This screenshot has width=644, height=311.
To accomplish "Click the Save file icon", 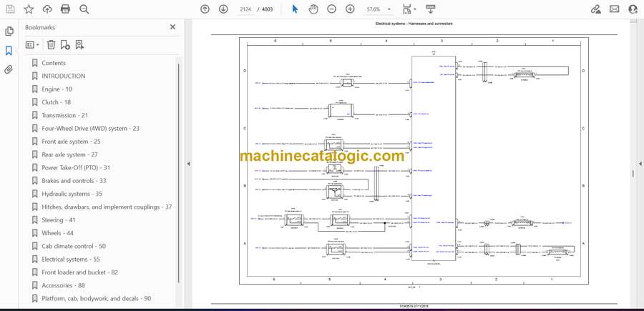I will (x=9, y=9).
